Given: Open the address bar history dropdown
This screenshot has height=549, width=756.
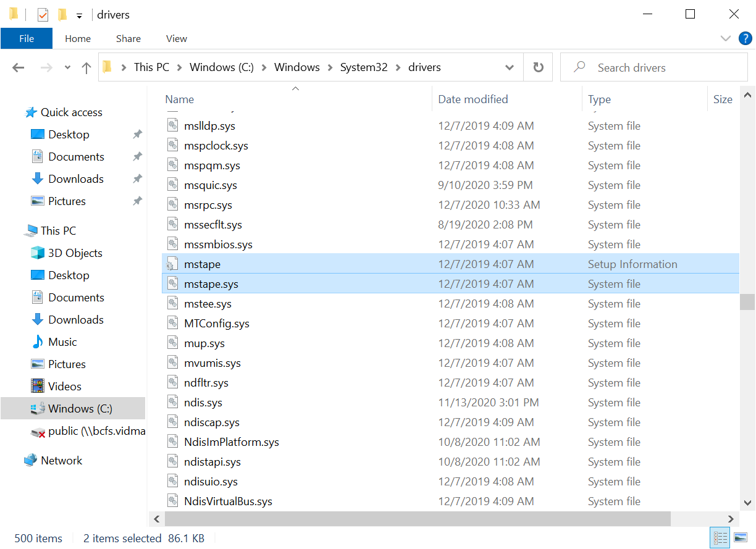Looking at the screenshot, I should point(510,67).
